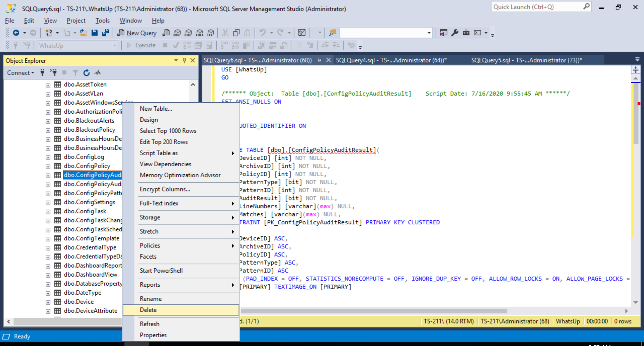The width and height of the screenshot is (644, 346).
Task: Parse the query with the checkmark icon
Action: tap(176, 45)
